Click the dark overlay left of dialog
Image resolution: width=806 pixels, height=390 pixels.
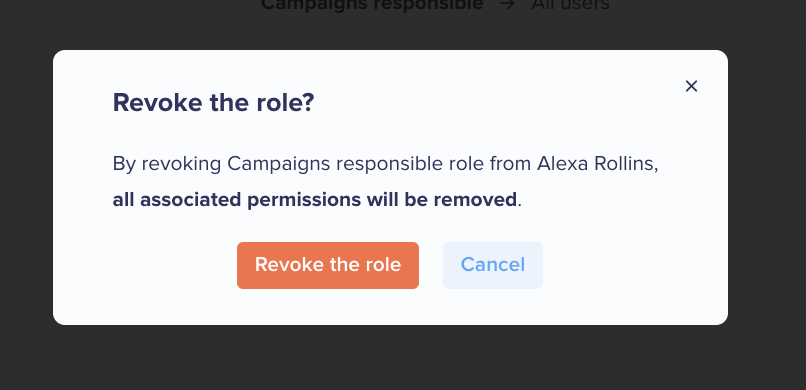click(26, 195)
